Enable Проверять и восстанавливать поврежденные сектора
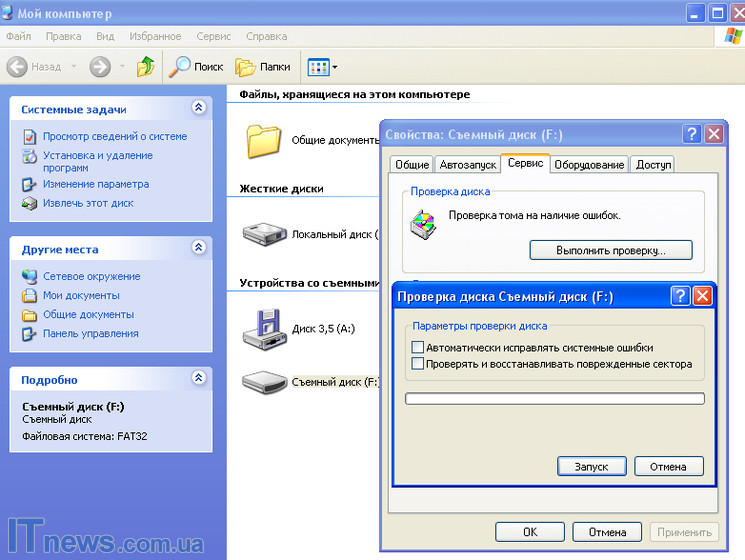This screenshot has height=560, width=745. (418, 365)
